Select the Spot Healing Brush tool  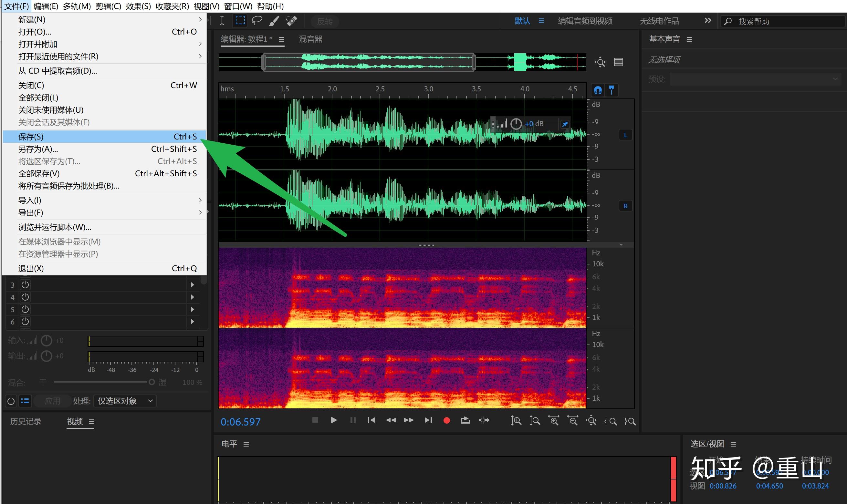tap(291, 21)
